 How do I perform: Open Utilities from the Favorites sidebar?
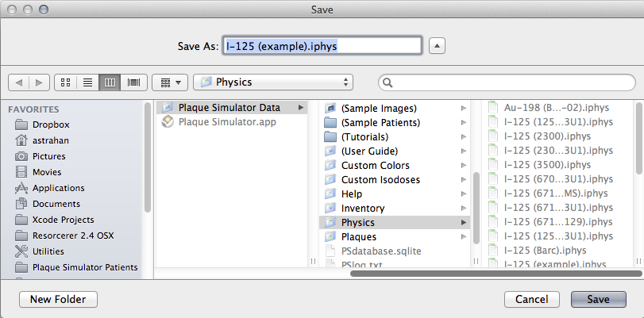tap(50, 251)
